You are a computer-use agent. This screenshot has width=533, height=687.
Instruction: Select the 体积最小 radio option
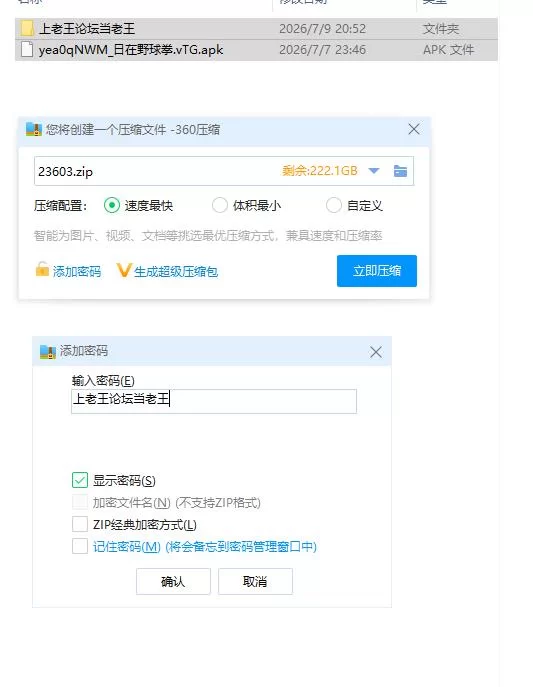220,205
